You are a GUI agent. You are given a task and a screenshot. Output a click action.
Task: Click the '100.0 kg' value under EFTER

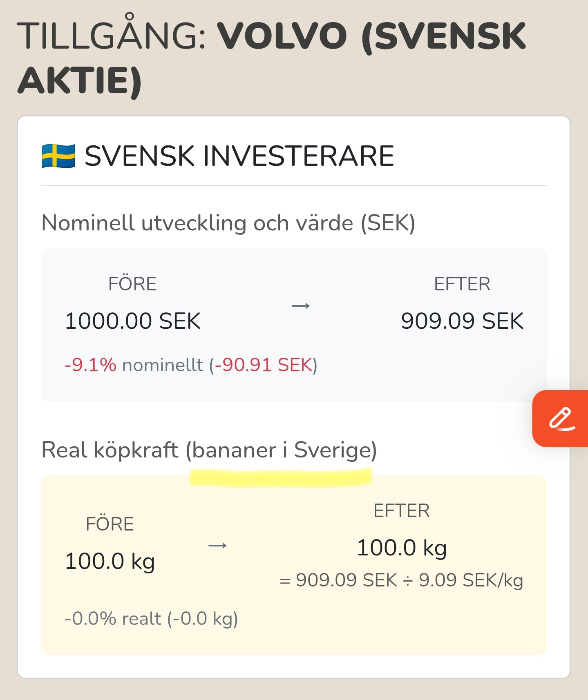click(402, 548)
